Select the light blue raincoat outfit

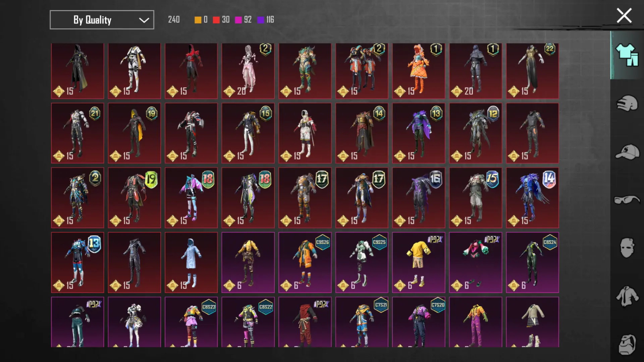click(x=191, y=262)
